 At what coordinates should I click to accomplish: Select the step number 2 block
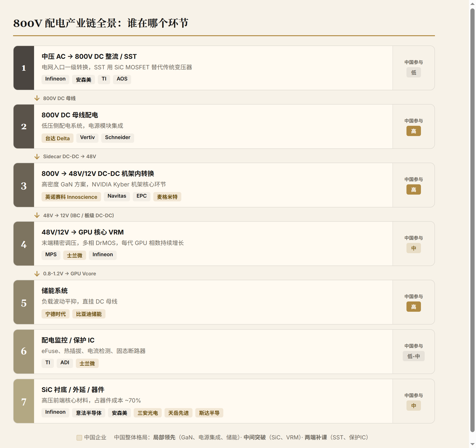pos(24,126)
